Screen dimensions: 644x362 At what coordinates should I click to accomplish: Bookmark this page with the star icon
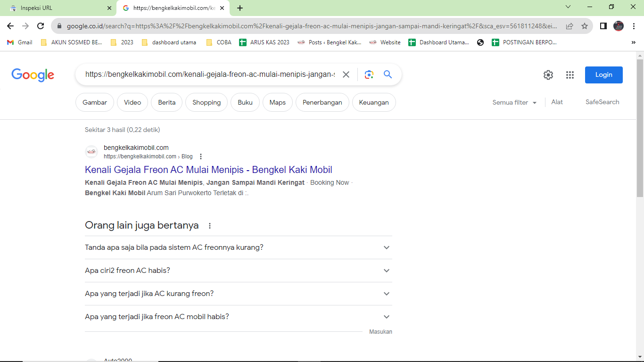(585, 26)
